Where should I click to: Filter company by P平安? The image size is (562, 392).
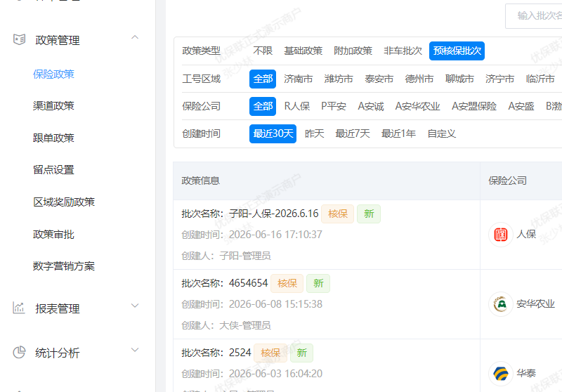[334, 106]
